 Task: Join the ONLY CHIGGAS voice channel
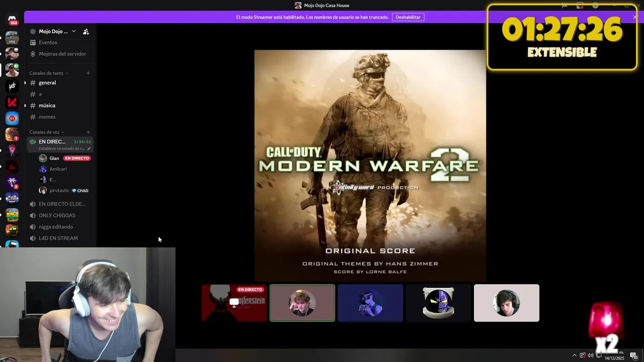tap(60, 215)
